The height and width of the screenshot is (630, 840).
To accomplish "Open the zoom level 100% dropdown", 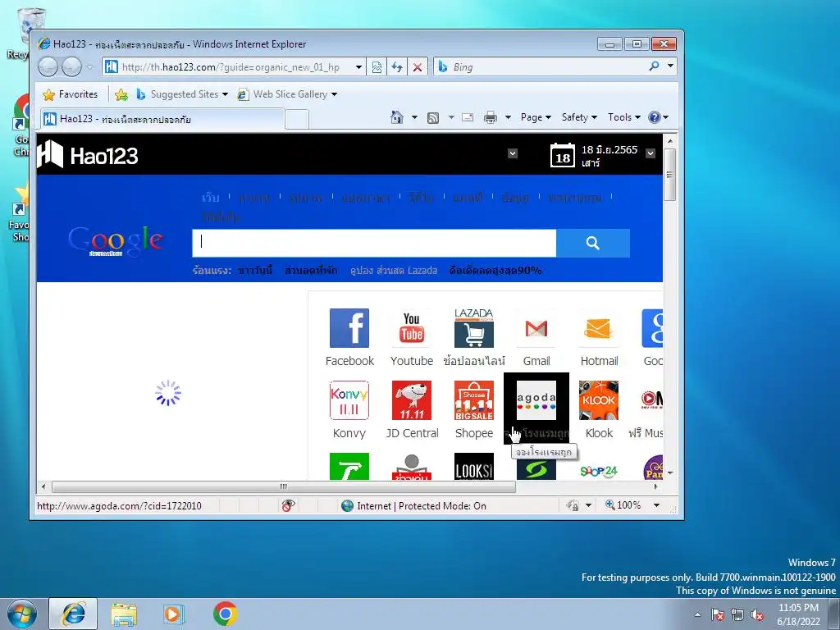I will [657, 505].
